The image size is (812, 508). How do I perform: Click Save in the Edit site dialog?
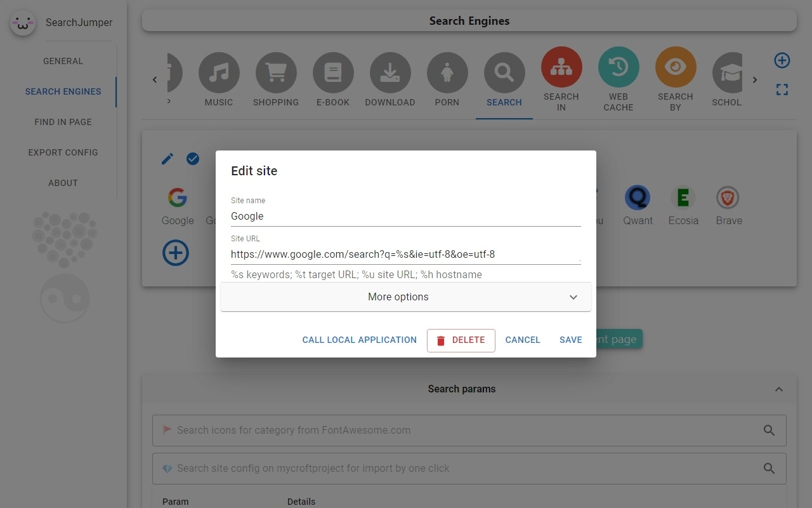(570, 340)
